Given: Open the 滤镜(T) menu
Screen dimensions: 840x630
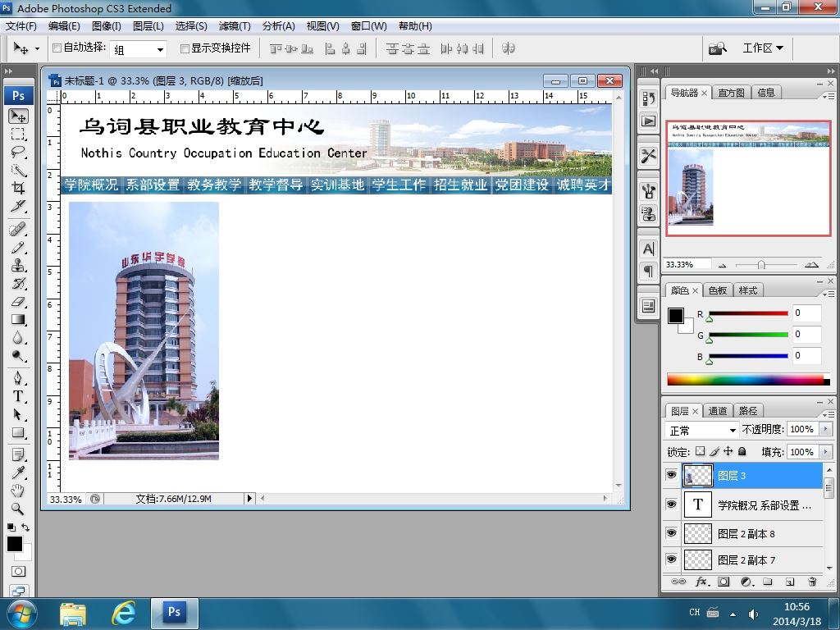Looking at the screenshot, I should click(235, 25).
